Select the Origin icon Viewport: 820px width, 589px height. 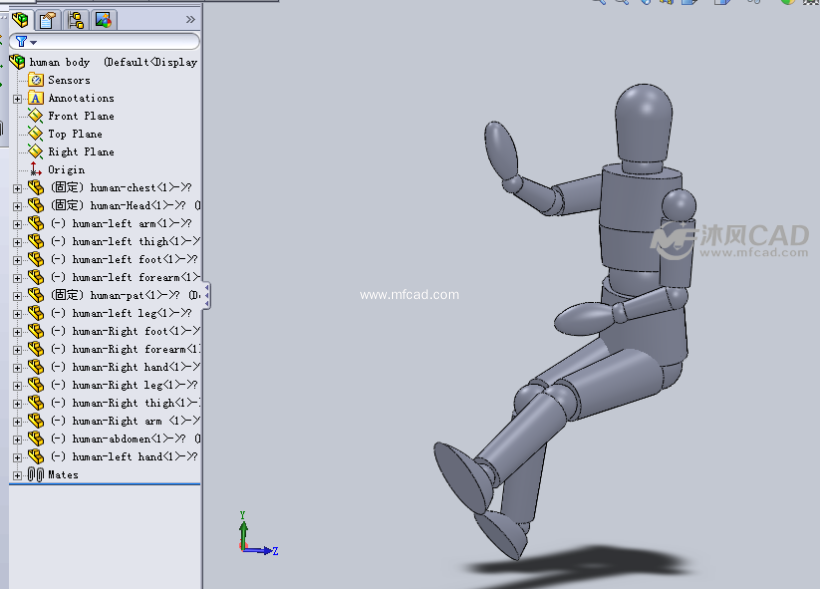[36, 169]
